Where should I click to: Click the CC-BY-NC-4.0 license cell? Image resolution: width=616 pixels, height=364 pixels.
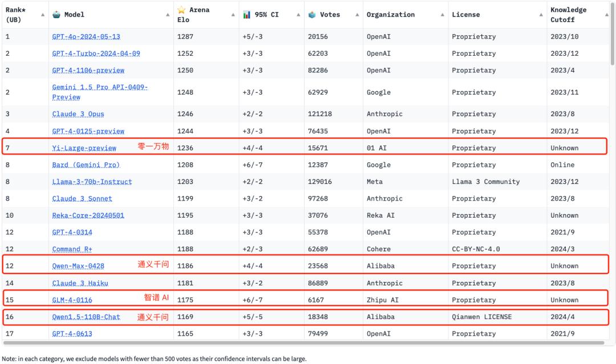coord(476,249)
